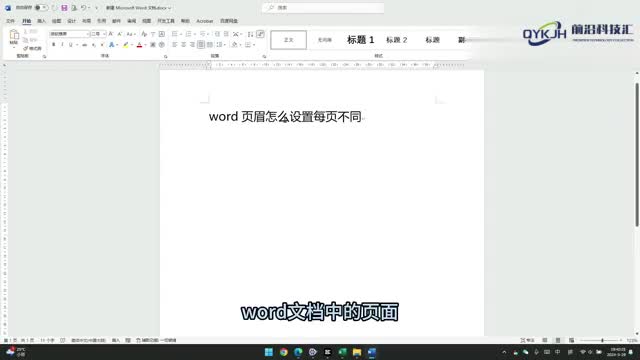Toggle Show/Hide paragraph marks
This screenshot has height=360, width=640.
260,34
